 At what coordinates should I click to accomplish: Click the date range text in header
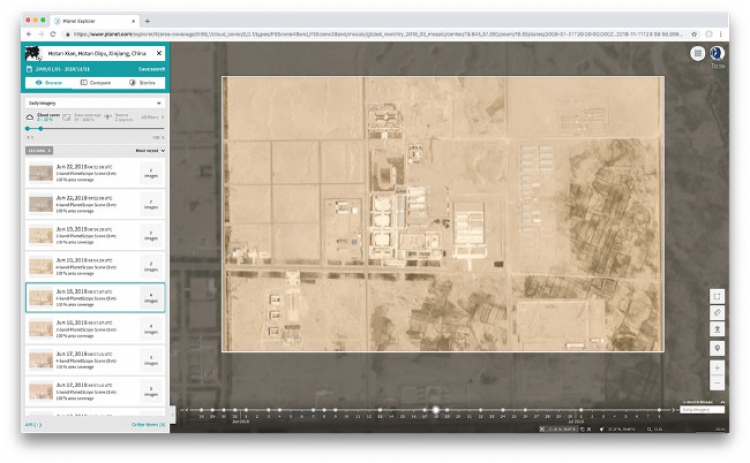[x=62, y=69]
